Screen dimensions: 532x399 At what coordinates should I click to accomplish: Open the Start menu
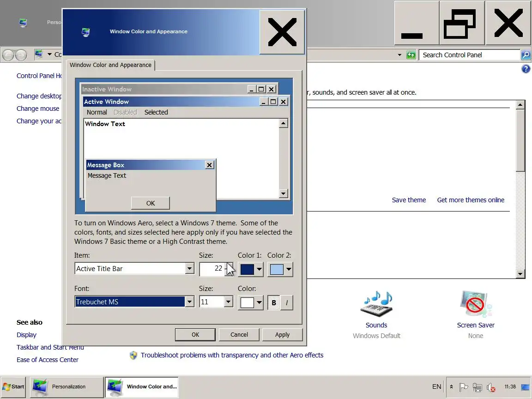pyautogui.click(x=13, y=387)
